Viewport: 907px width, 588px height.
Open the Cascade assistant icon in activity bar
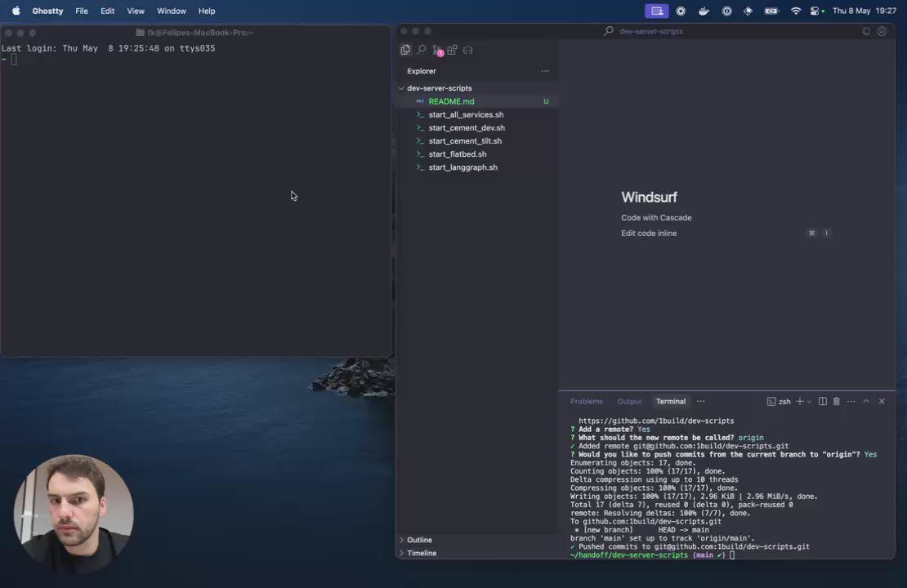point(468,51)
